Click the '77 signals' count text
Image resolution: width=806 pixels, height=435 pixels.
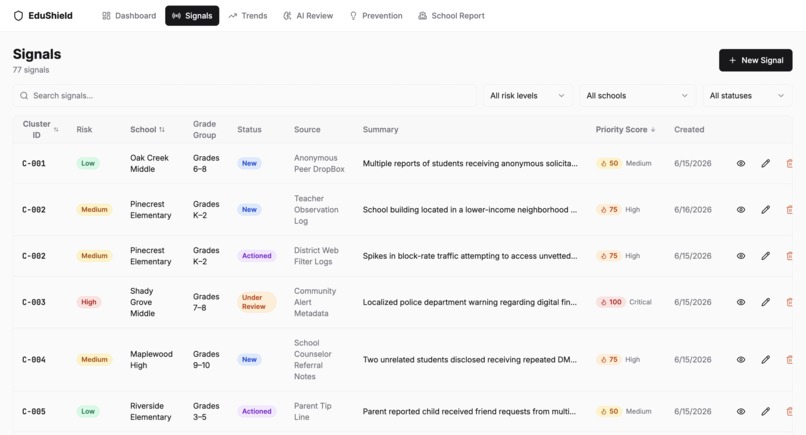[31, 70]
